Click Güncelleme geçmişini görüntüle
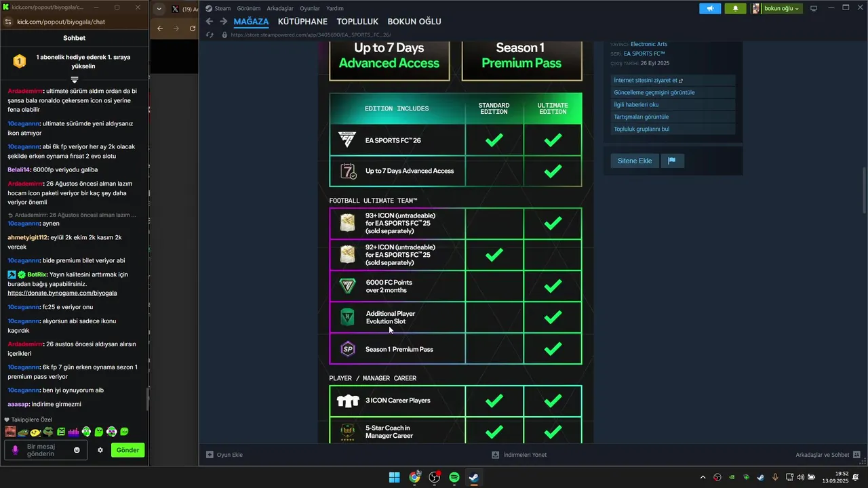Viewport: 868px width, 488px height. [x=673, y=93]
